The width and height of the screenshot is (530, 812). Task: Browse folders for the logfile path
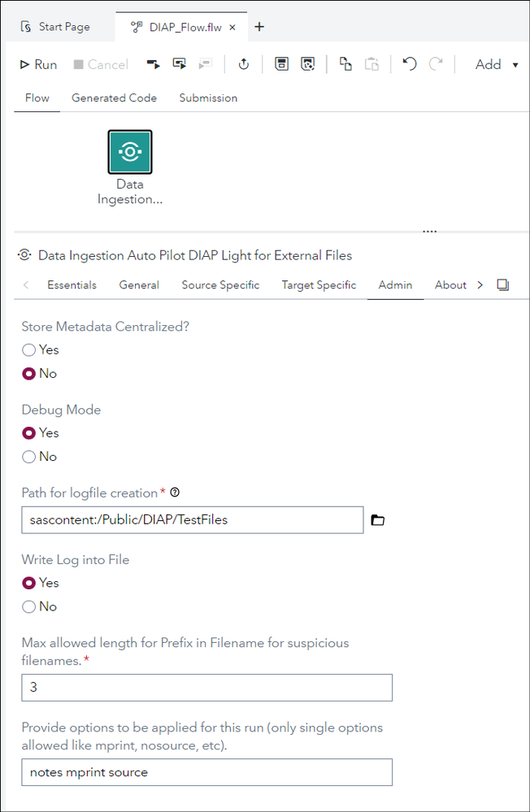[377, 520]
